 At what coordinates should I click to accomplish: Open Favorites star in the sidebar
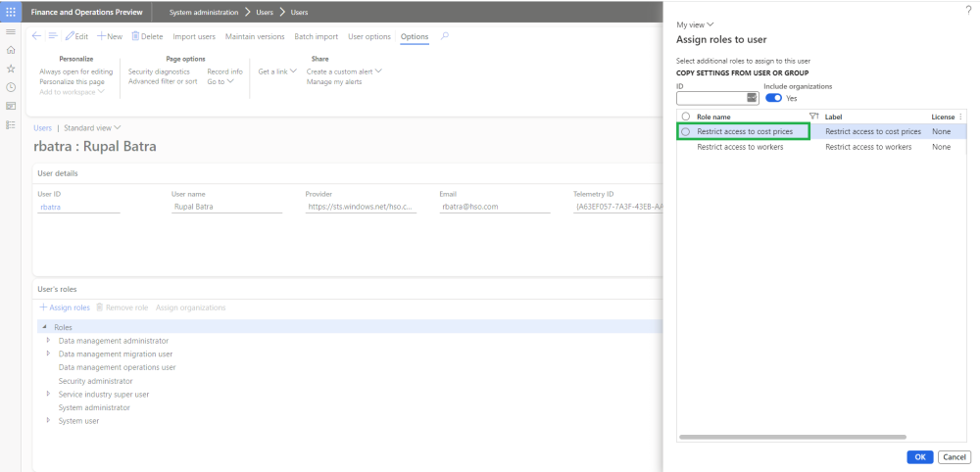11,69
